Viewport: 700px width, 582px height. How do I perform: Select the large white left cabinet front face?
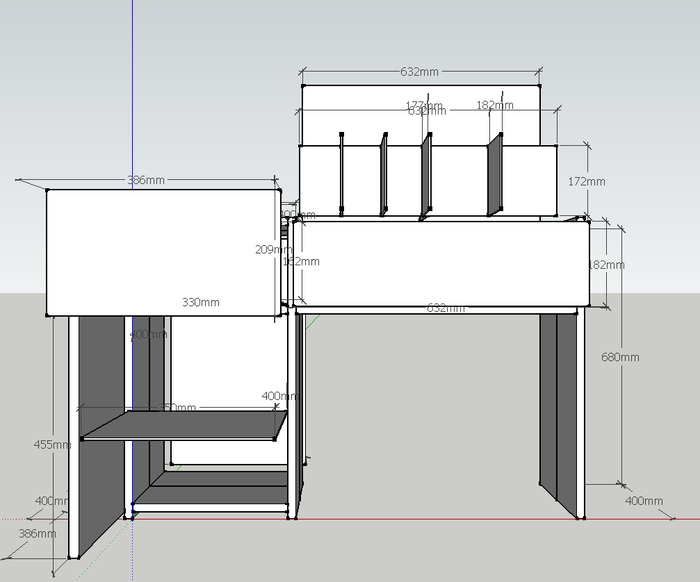pos(160,250)
